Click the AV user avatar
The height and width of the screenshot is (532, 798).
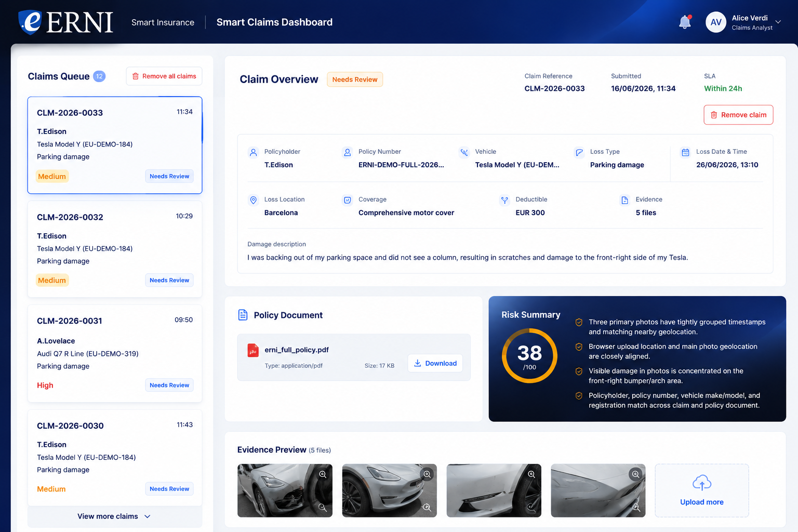pos(716,22)
